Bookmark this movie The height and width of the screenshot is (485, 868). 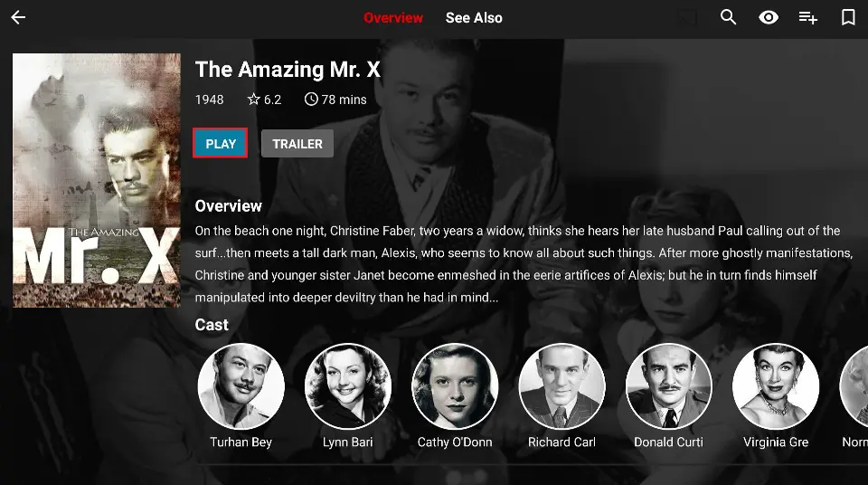point(847,17)
